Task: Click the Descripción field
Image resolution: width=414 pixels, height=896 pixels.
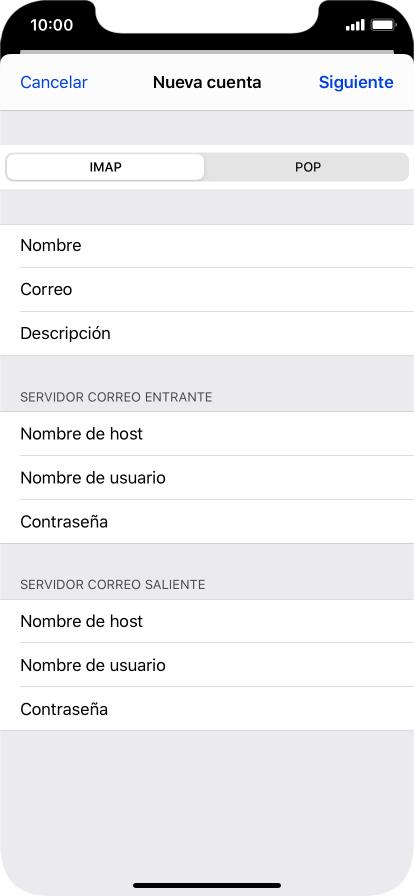Action: click(x=207, y=334)
